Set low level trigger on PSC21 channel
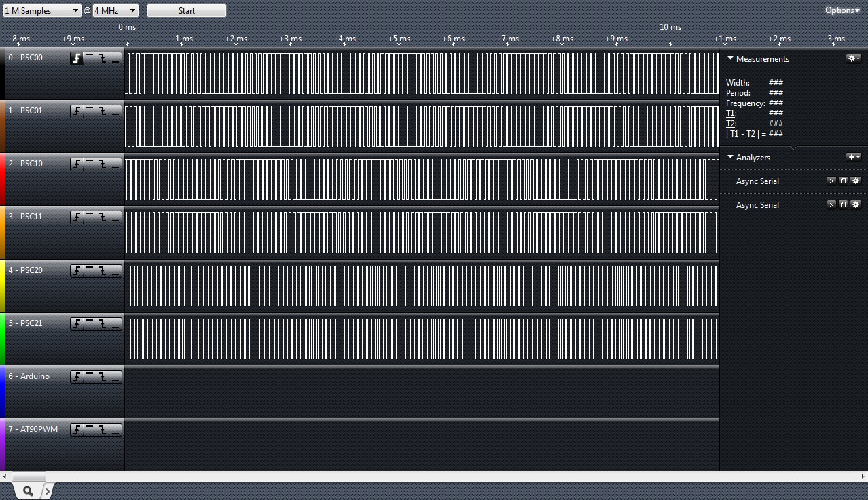 point(115,324)
